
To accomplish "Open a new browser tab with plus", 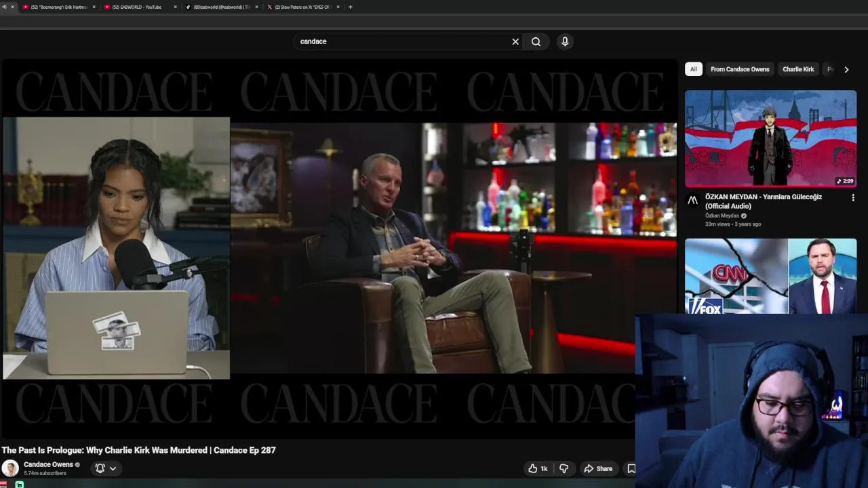I will 350,7.
